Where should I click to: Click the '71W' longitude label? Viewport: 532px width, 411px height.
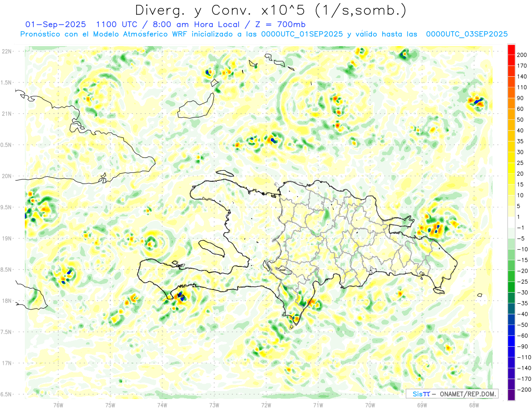318,405
